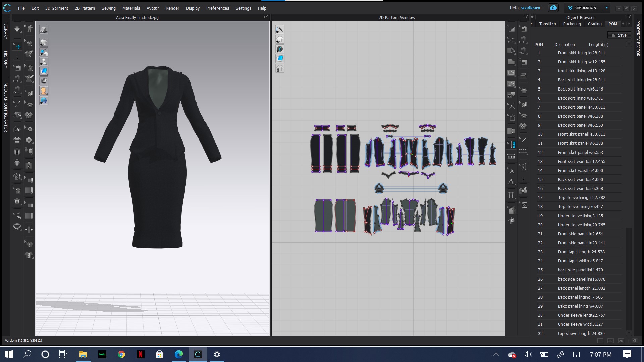Select the Select/Move cross-arrow tool

(x=18, y=47)
